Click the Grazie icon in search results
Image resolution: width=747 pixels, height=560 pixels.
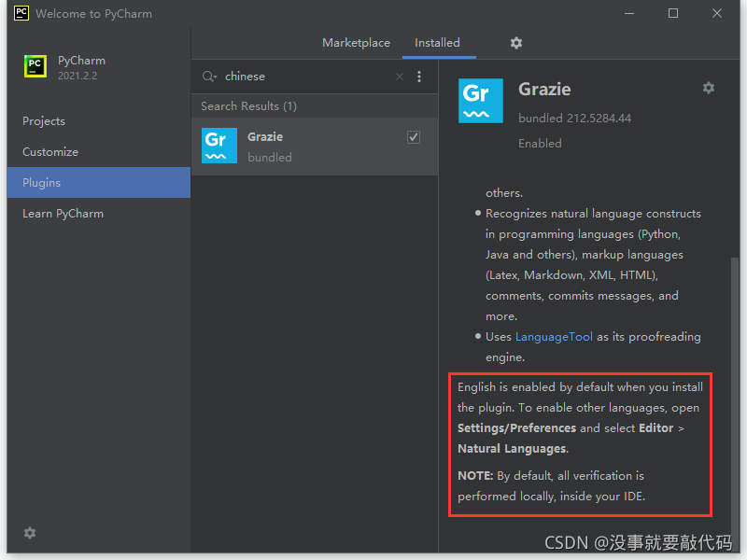[x=219, y=146]
